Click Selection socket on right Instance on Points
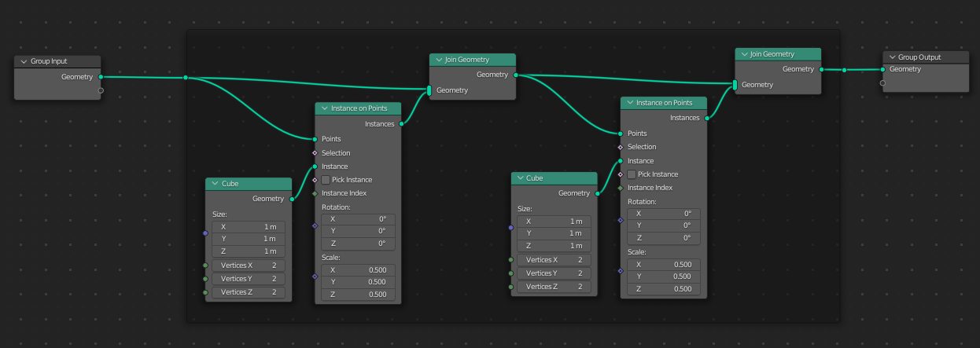This screenshot has height=348, width=980. pos(620,147)
